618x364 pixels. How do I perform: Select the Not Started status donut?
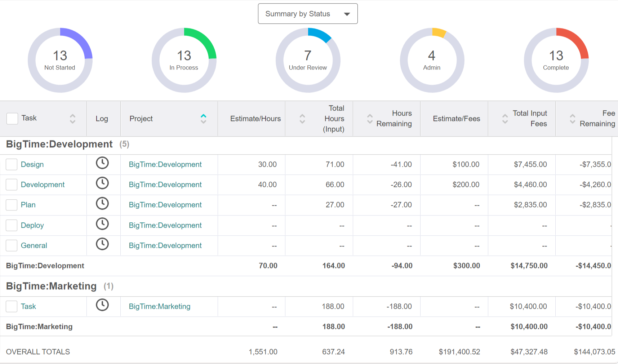coord(60,60)
